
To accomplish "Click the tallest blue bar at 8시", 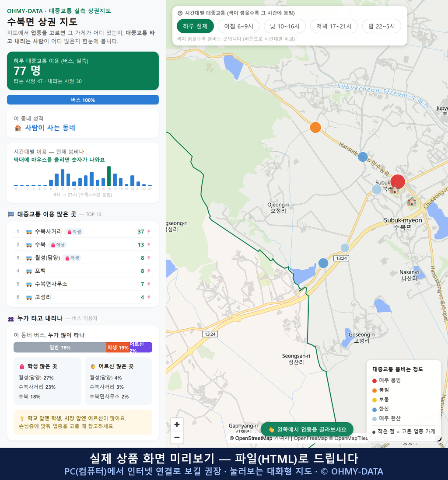I will (x=63, y=177).
